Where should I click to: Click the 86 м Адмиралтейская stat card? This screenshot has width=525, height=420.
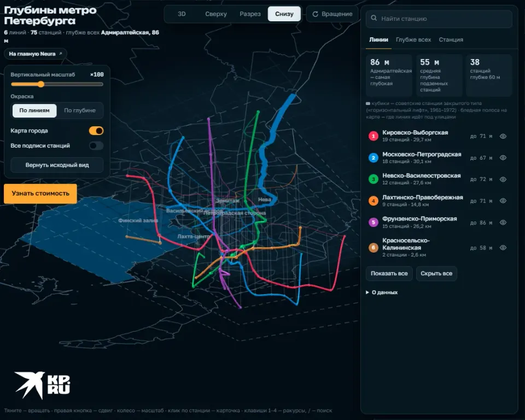(x=389, y=75)
